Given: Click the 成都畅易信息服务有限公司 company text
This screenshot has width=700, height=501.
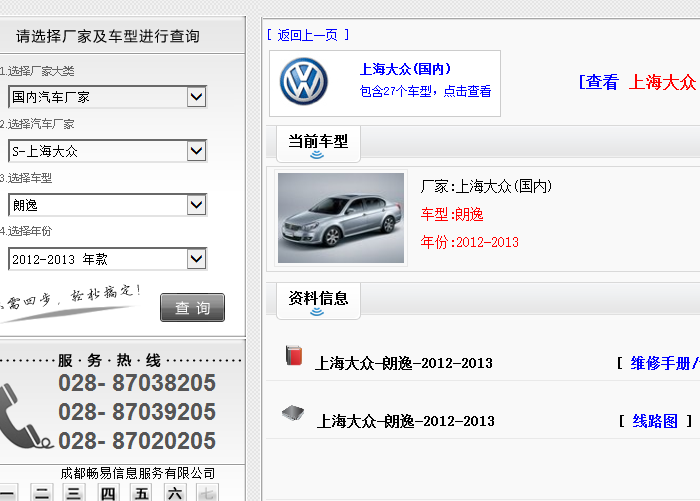Looking at the screenshot, I should 138,473.
